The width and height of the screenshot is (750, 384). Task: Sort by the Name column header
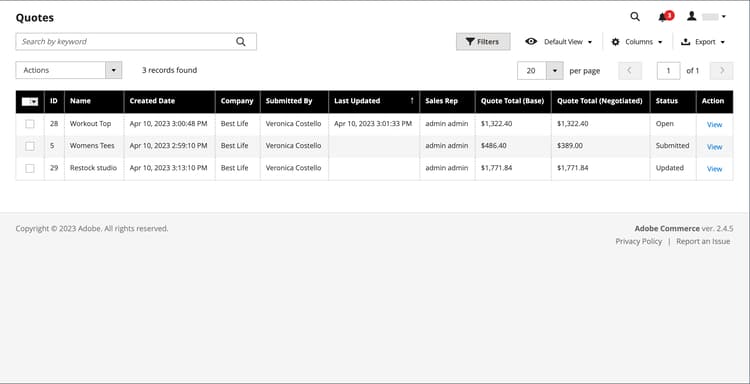(x=94, y=101)
